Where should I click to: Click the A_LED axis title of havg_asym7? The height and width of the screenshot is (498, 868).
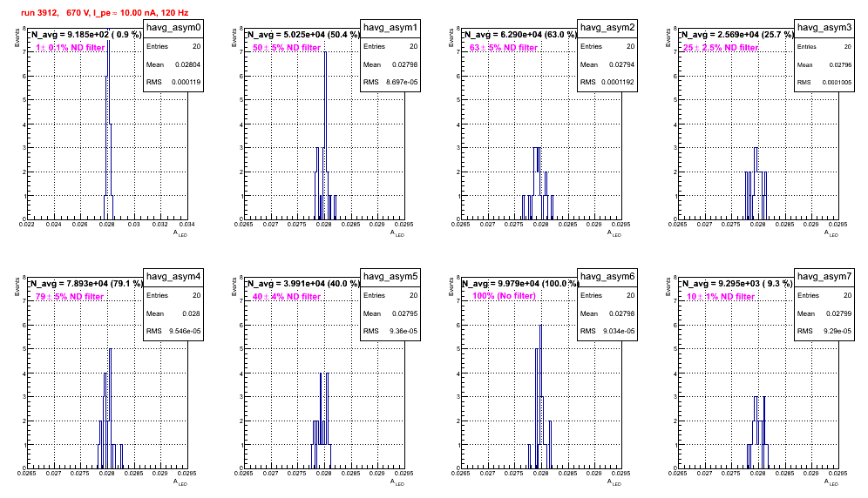[x=831, y=482]
